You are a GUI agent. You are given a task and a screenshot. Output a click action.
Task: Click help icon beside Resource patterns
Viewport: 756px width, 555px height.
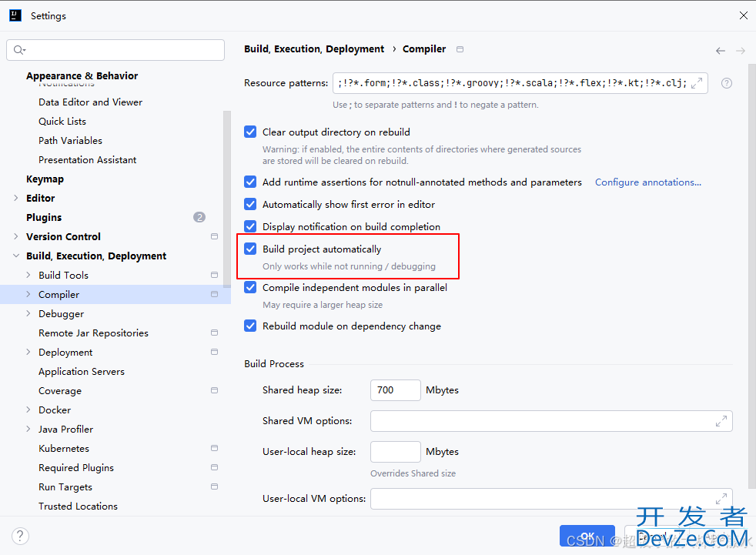(726, 83)
